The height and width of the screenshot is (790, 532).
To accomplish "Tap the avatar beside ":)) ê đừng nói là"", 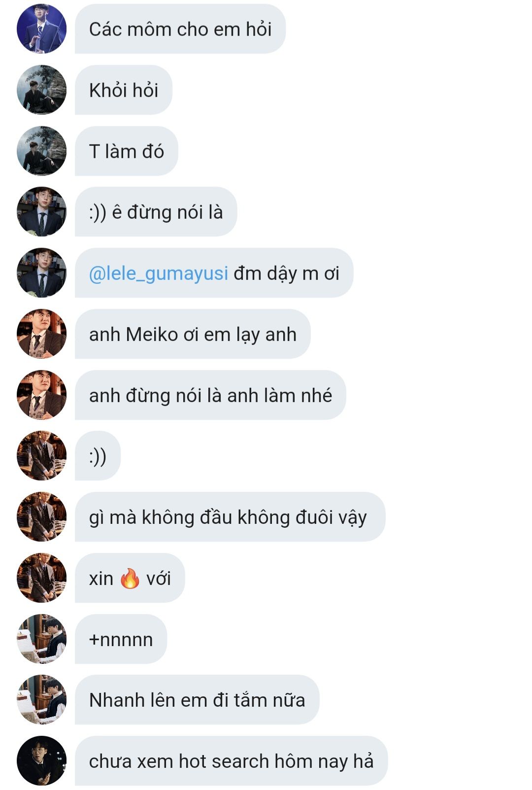I will 41,211.
